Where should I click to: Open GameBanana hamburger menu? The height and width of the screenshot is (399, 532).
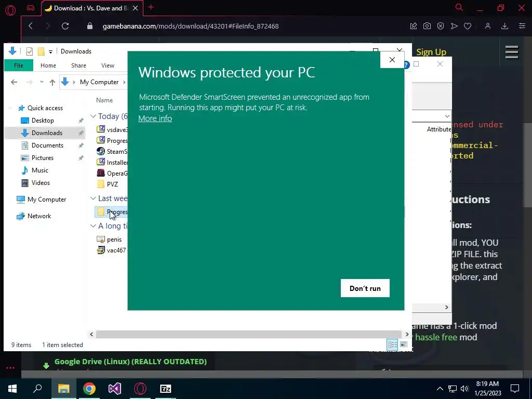(x=512, y=52)
